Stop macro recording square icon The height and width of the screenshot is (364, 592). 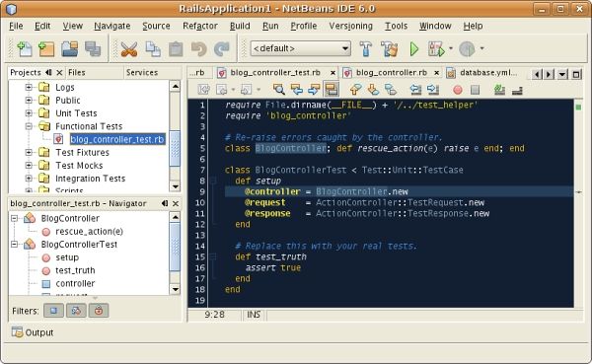475,90
